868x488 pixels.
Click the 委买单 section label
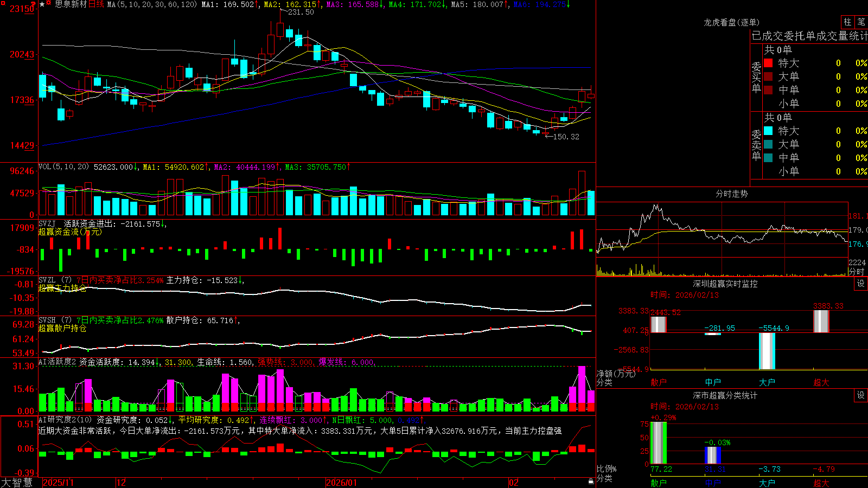[x=756, y=77]
